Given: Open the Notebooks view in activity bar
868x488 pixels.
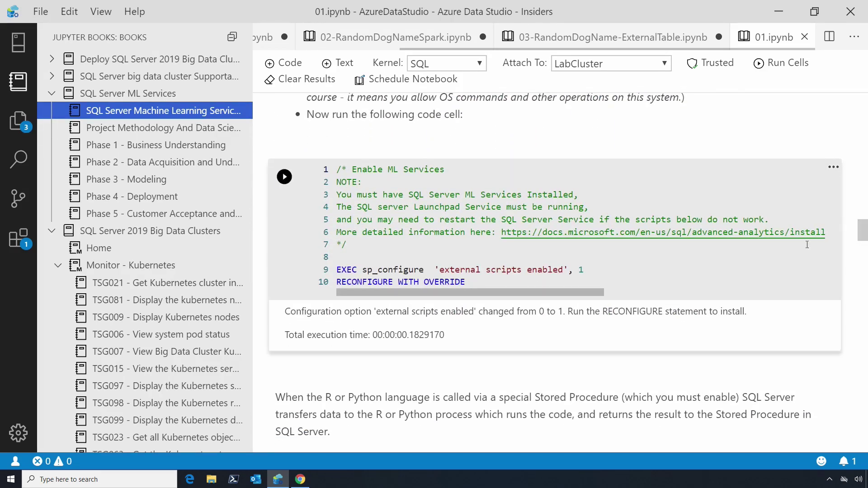Looking at the screenshot, I should [18, 82].
